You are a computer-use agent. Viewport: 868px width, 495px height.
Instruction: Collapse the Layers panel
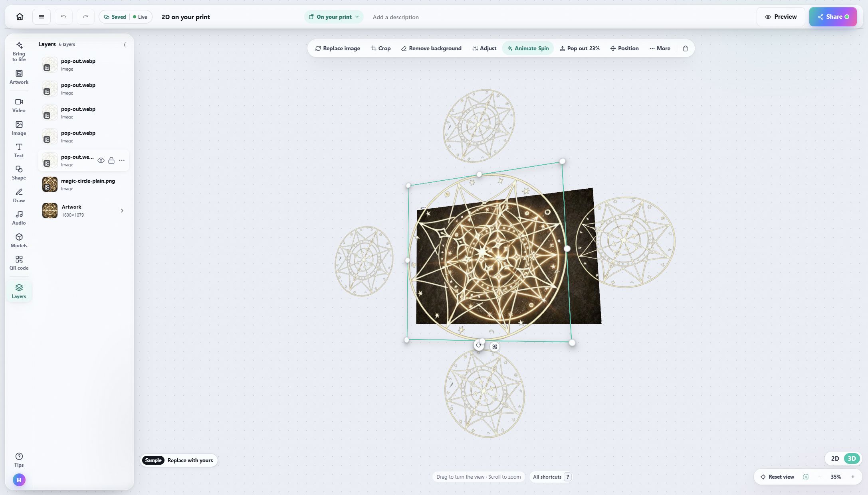125,45
